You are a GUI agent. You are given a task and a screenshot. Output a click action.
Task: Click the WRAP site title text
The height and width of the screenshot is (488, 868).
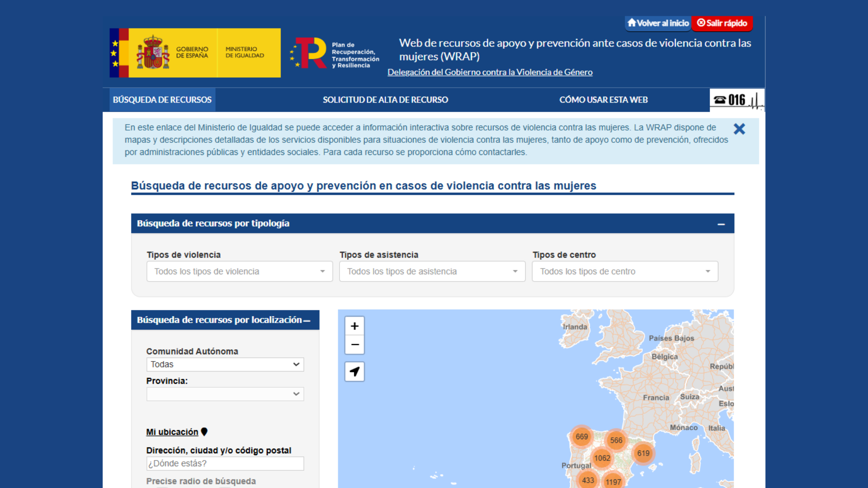tap(575, 50)
